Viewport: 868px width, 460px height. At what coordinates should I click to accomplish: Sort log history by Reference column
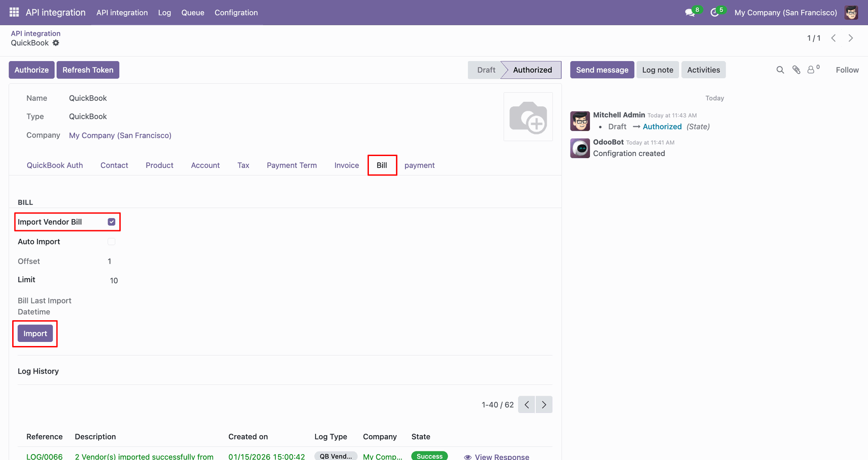[44, 436]
